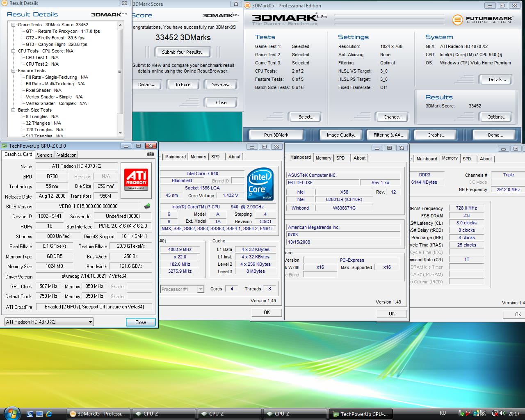
Task: Click Core Voltage value 1.432 V
Action: [x=231, y=195]
